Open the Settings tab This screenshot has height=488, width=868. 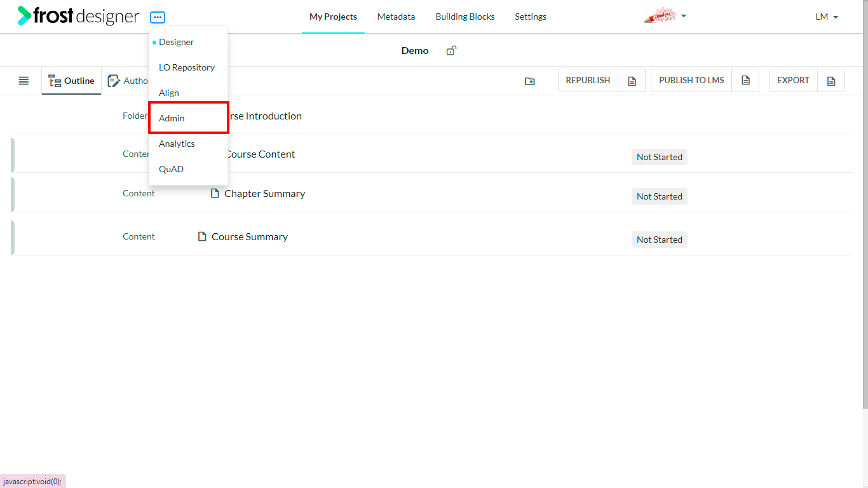click(531, 17)
